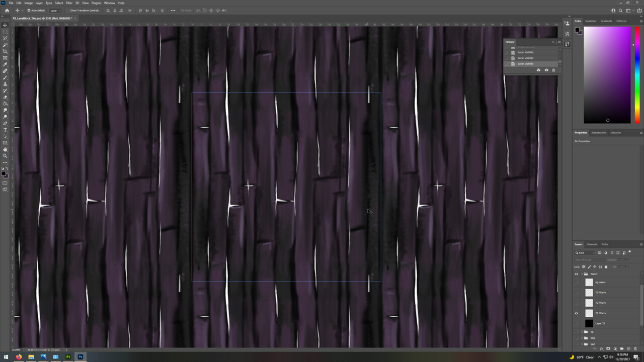The height and width of the screenshot is (362, 644).
Task: Lock all with padlock icon
Action: point(606,267)
